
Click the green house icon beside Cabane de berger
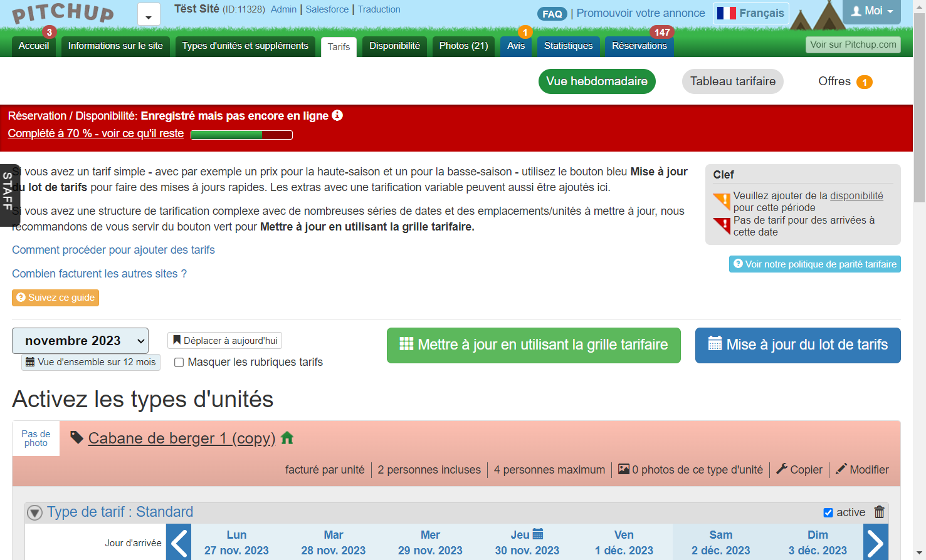coord(287,438)
